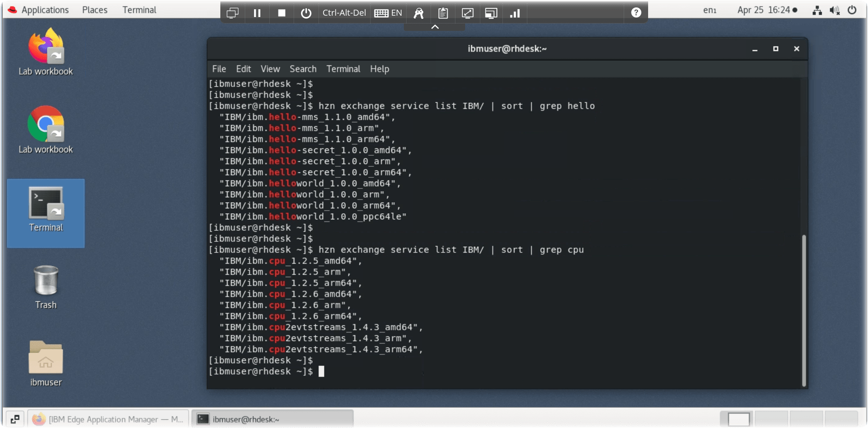The width and height of the screenshot is (868, 428).
Task: Click the system power tray icon
Action: coord(852,10)
